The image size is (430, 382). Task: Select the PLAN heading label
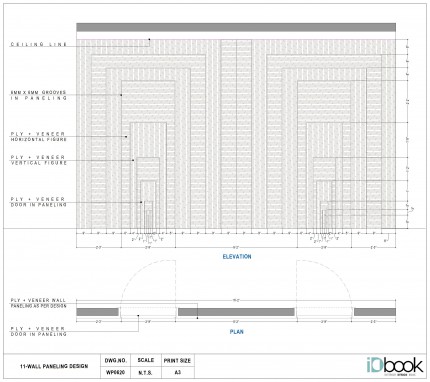click(x=236, y=332)
